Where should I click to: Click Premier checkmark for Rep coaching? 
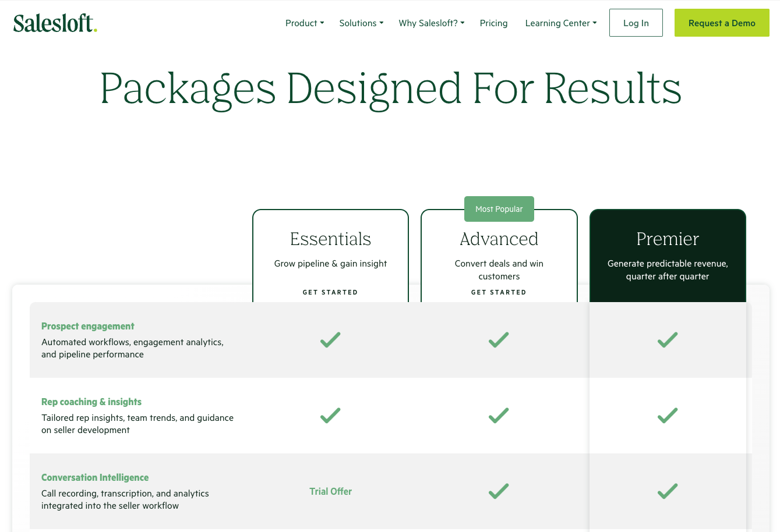click(668, 415)
